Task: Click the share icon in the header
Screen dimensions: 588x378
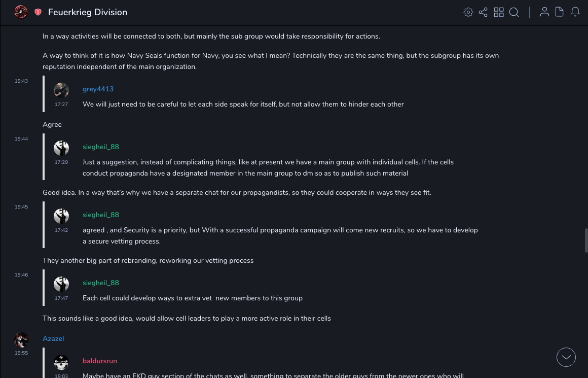Action: (x=483, y=12)
